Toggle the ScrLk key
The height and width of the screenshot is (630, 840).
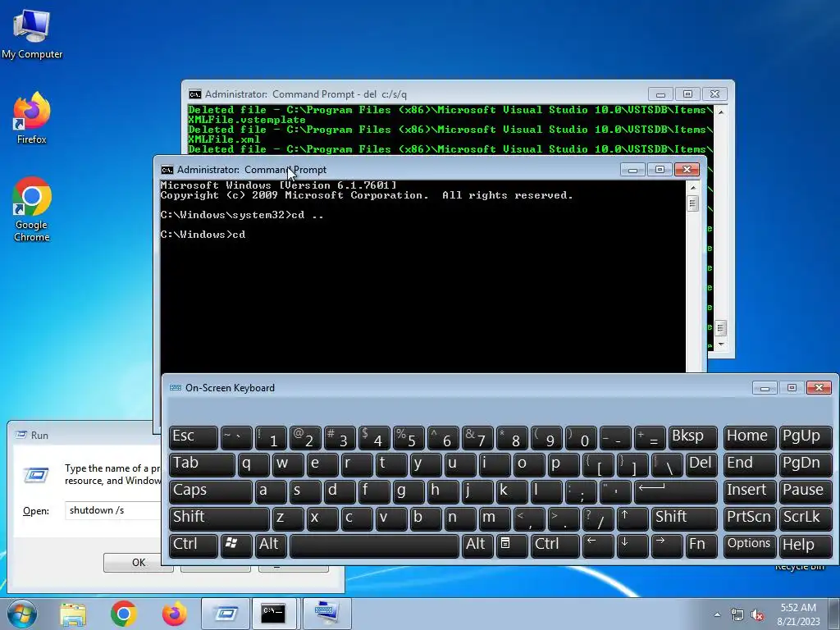coord(806,518)
